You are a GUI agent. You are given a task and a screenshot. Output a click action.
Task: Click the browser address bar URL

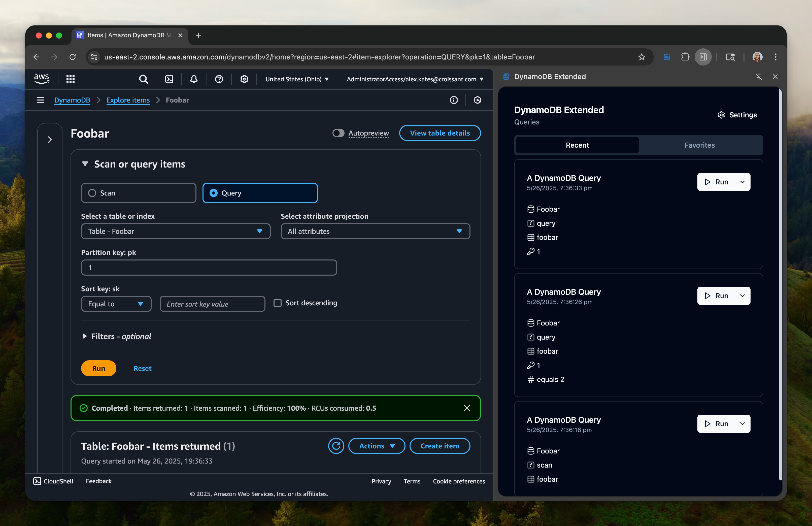319,57
